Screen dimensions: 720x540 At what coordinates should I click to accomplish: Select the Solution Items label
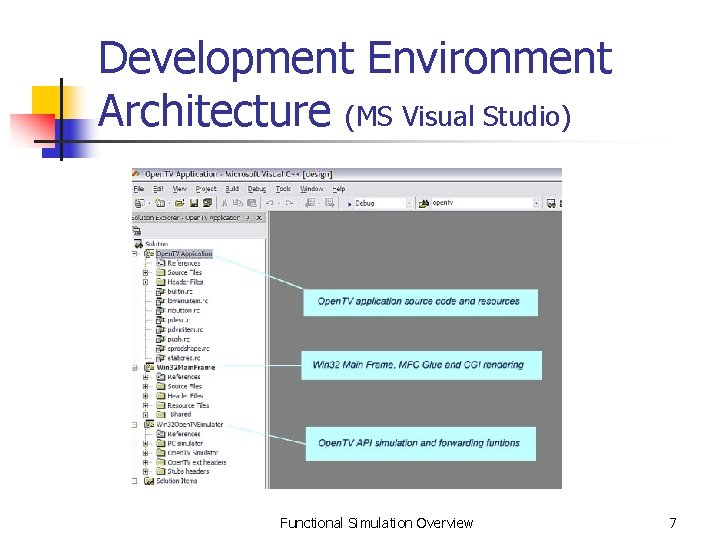(x=177, y=481)
